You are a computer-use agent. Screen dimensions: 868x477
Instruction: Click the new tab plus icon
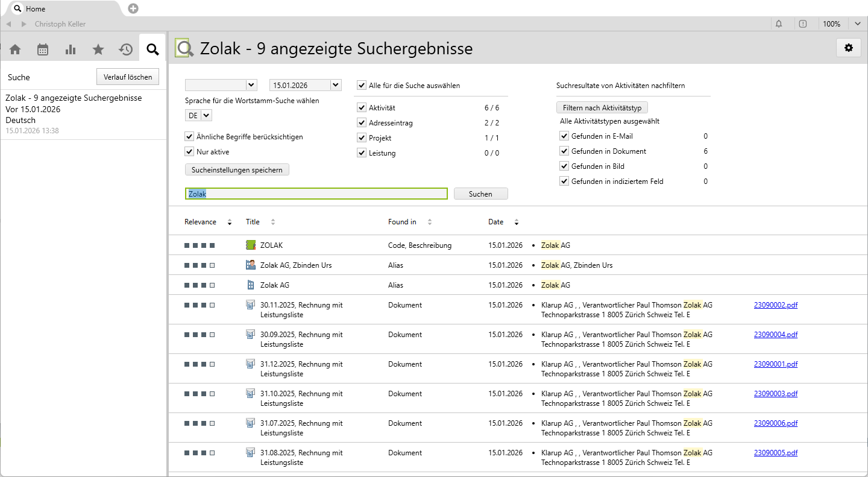click(133, 8)
